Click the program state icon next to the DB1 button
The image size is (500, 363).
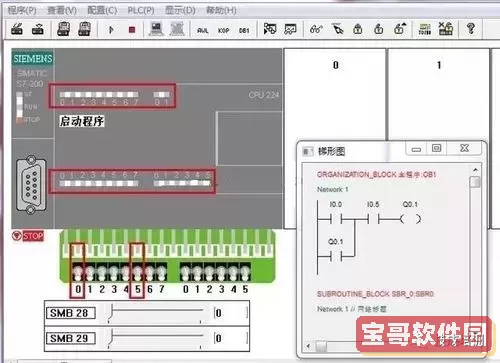pos(270,29)
